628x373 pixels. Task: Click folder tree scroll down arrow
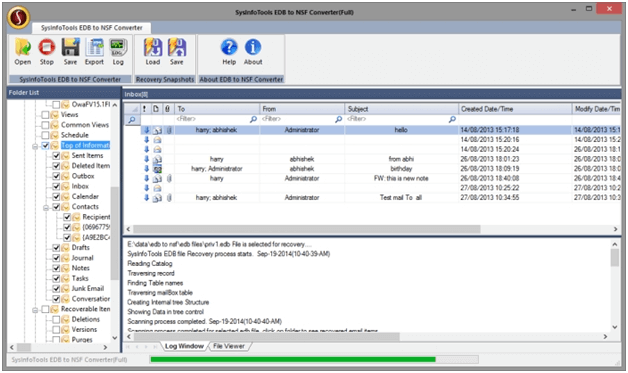point(115,338)
